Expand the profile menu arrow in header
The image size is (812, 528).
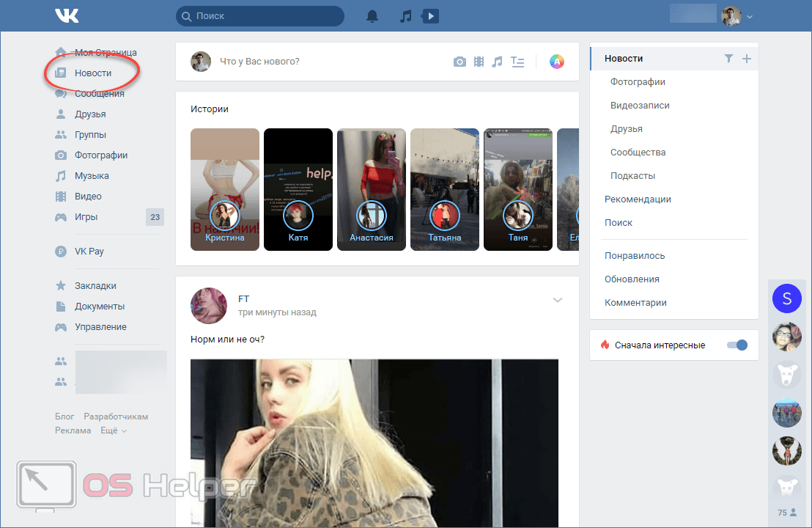[750, 17]
